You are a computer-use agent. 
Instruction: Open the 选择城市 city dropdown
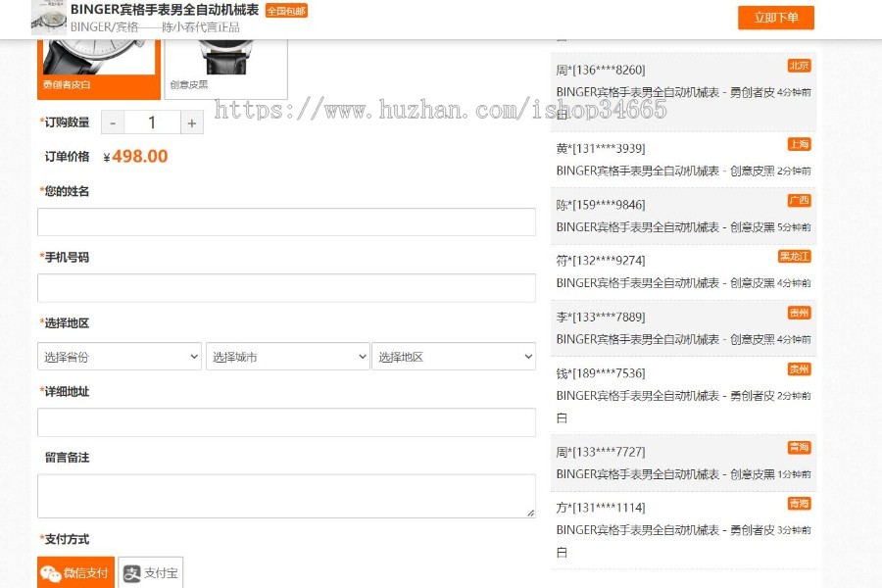pyautogui.click(x=287, y=356)
